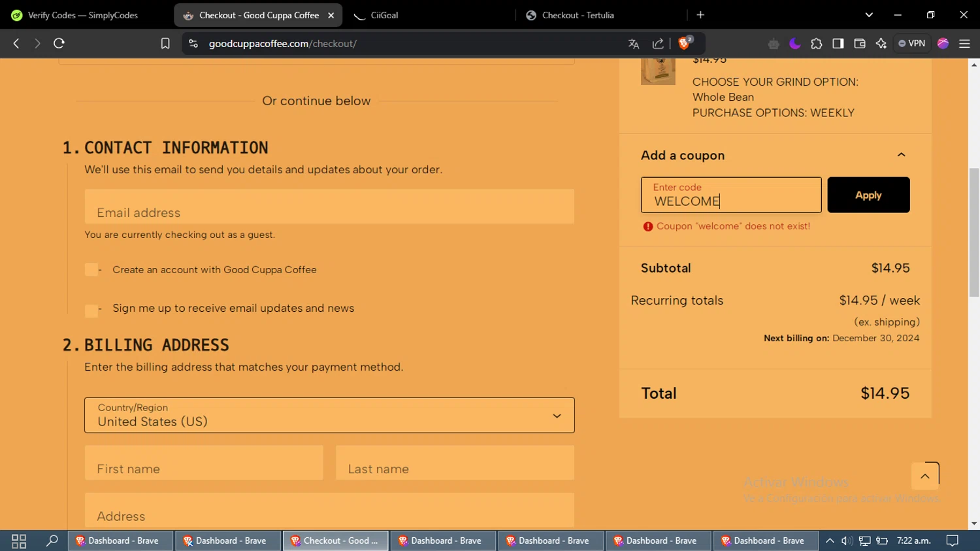Open Brave Wallet icon
This screenshot has width=980, height=551.
[860, 44]
